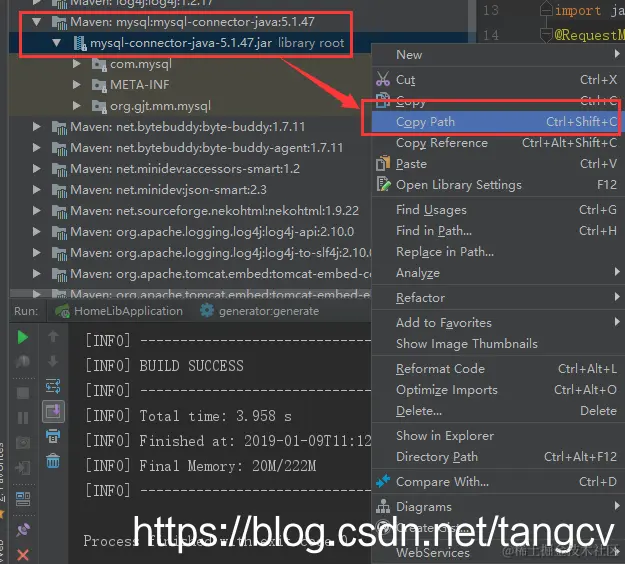Click library icon of net.minidev:json-smart:2.3
625x564 pixels.
click(x=59, y=190)
